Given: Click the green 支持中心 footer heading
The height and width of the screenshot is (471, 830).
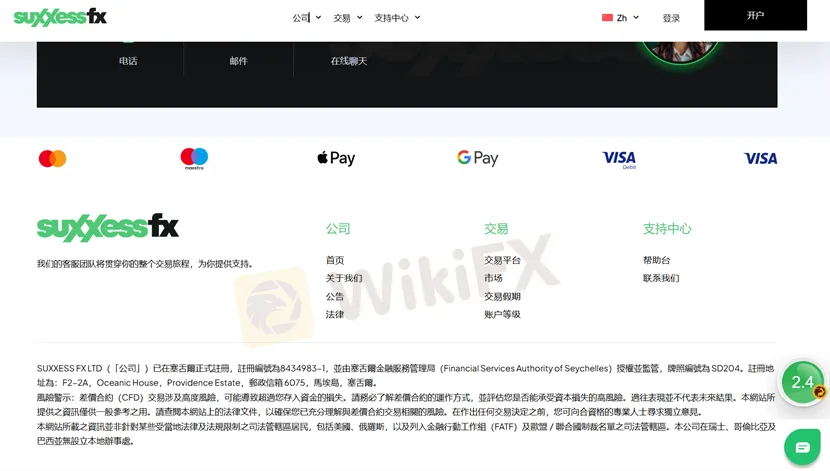Looking at the screenshot, I should click(x=667, y=229).
